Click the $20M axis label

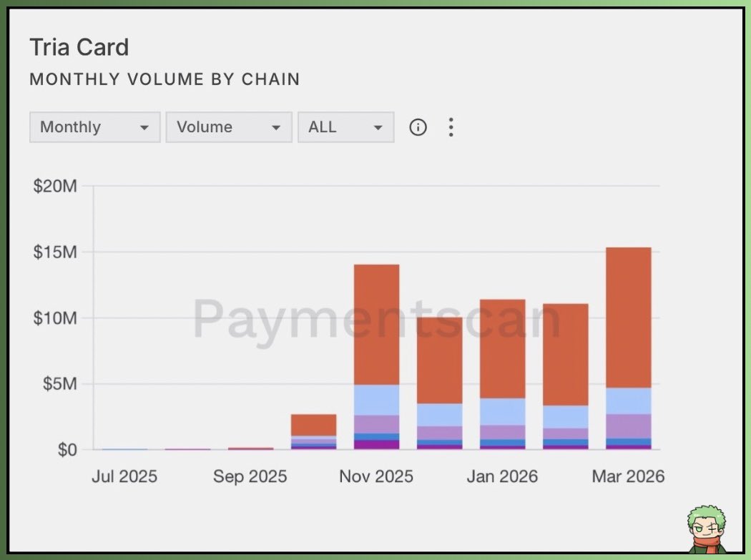point(55,186)
